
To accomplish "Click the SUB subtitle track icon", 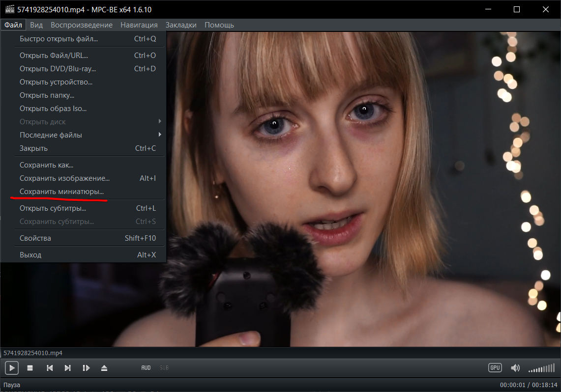I will [x=164, y=368].
